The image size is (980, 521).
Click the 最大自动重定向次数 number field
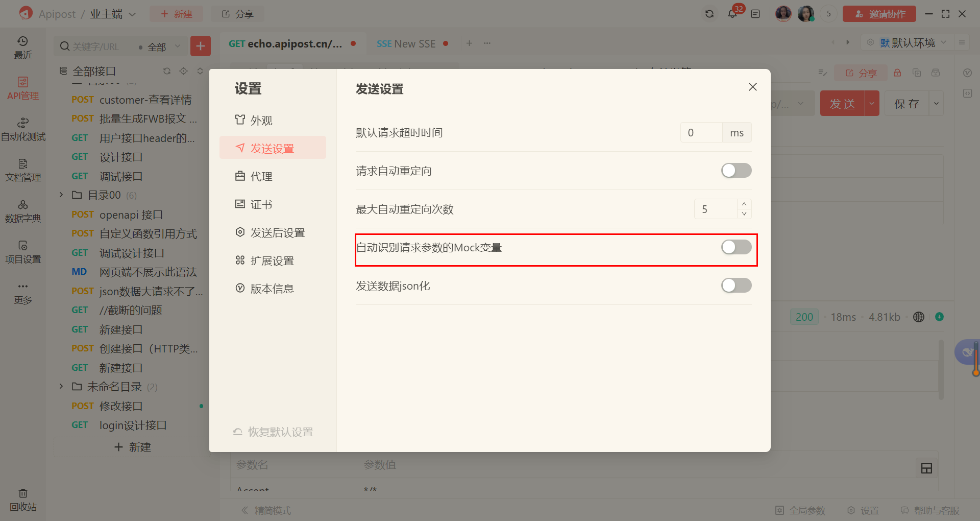716,209
